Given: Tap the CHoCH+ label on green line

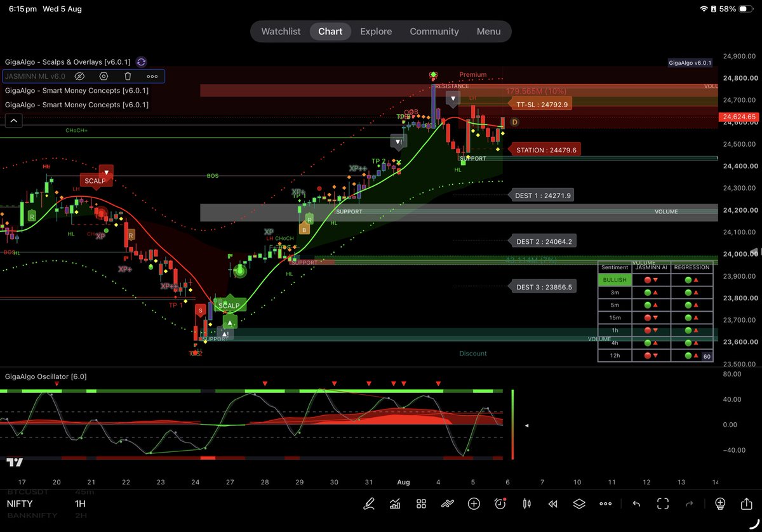Looking at the screenshot, I should click(x=77, y=130).
